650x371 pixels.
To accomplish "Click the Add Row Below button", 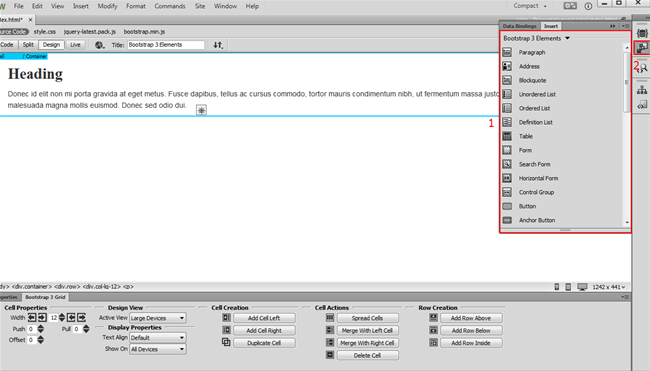I will (471, 330).
